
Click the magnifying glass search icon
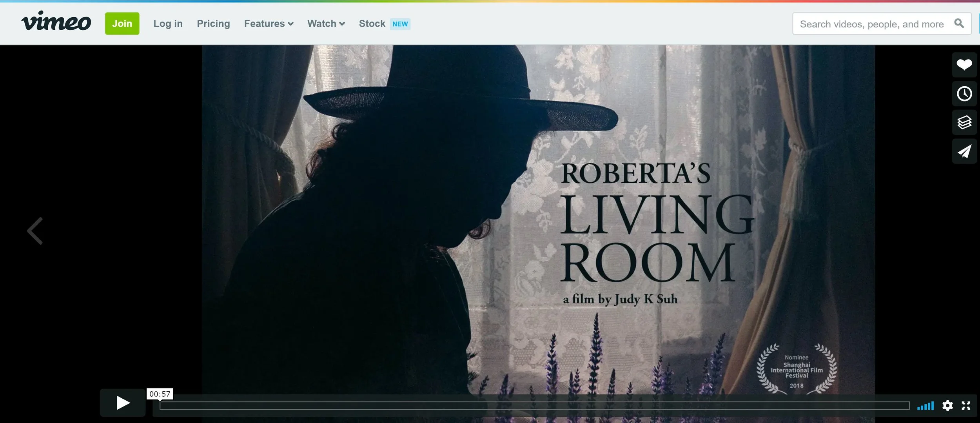click(x=959, y=24)
